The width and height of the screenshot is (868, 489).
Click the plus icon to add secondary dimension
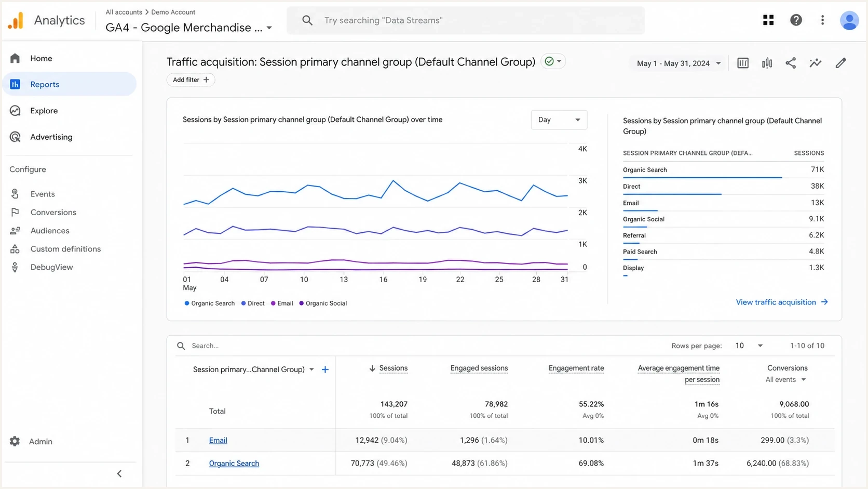[x=325, y=369]
